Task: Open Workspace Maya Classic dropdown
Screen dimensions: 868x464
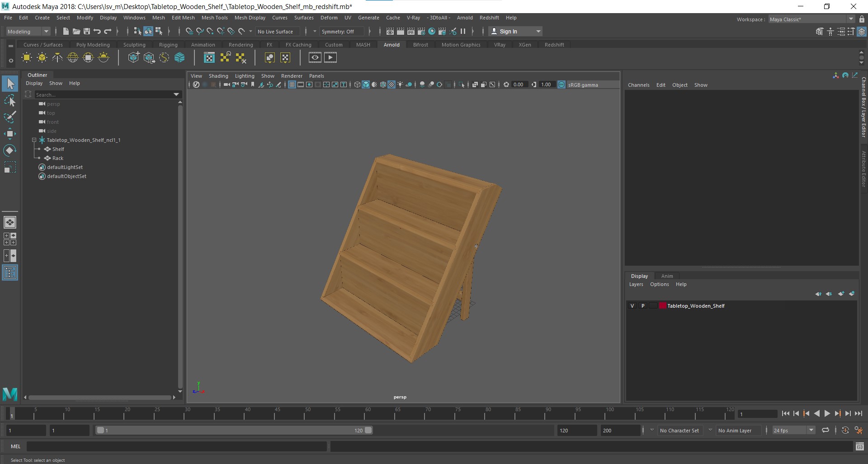Action: 811,19
